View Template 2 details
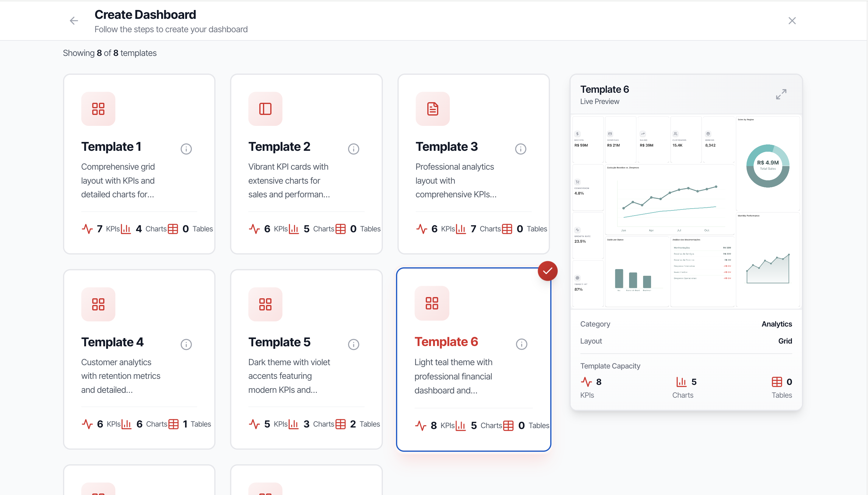Screen dimensions: 868x495 (353, 149)
